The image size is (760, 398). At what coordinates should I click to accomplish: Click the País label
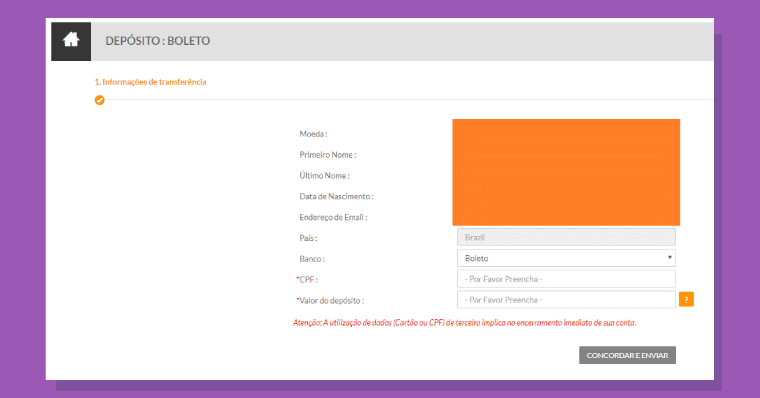click(308, 238)
